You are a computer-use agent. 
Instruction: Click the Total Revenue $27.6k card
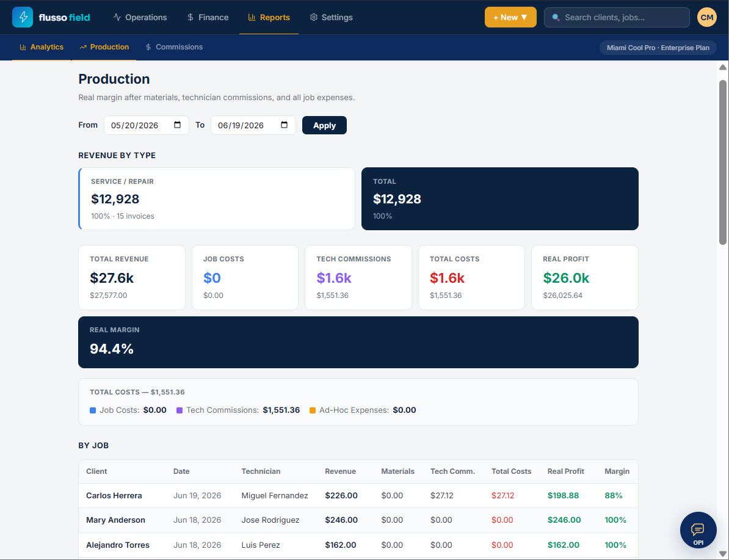click(131, 278)
